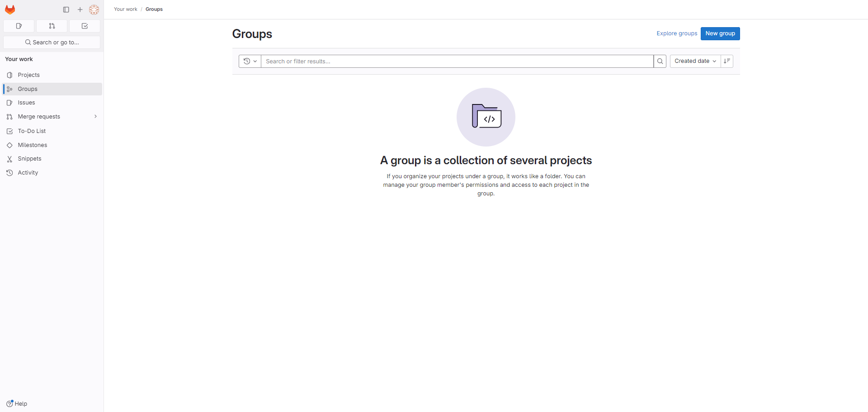This screenshot has width=868, height=412.
Task: Open Search or go to box
Action: 52,43
